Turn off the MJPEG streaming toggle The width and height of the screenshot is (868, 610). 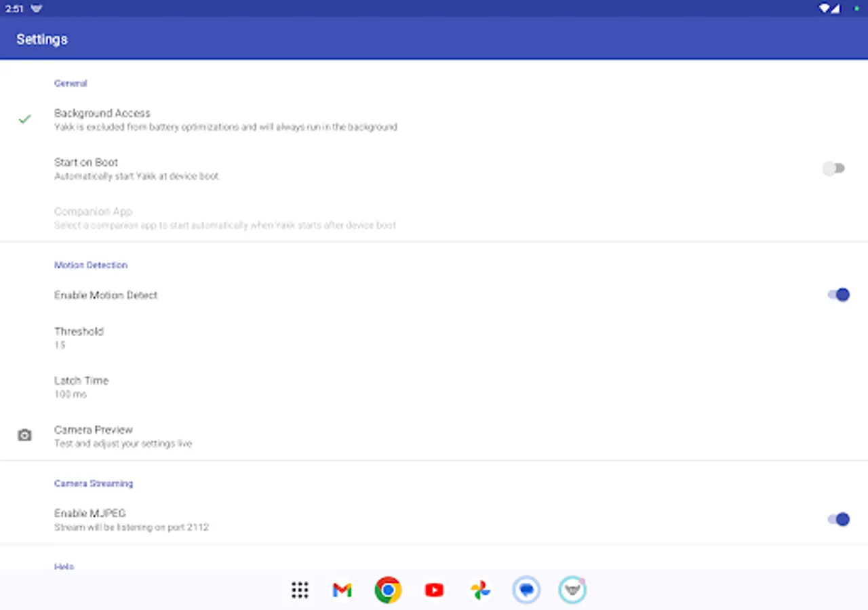(x=840, y=519)
